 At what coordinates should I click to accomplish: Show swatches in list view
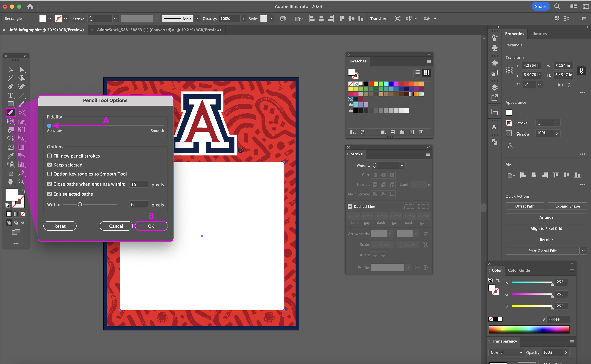[418, 73]
